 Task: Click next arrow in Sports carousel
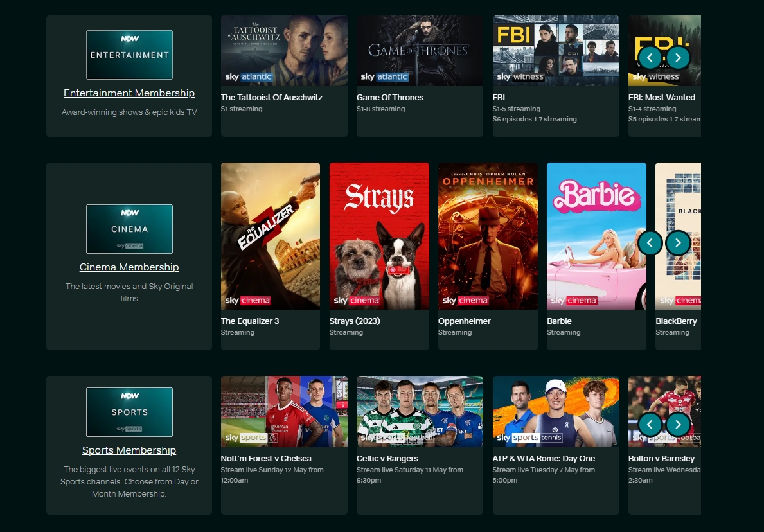click(678, 424)
